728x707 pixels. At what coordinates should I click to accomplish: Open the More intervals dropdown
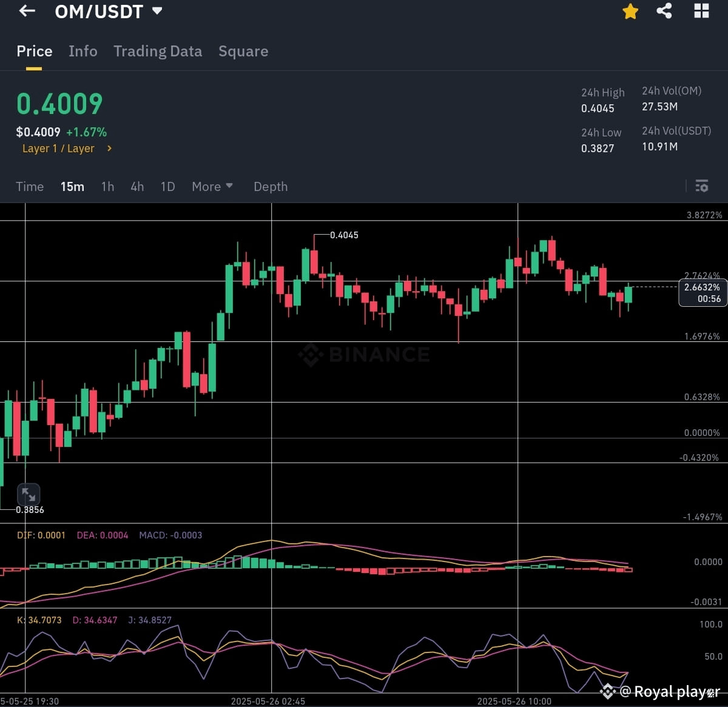[212, 186]
